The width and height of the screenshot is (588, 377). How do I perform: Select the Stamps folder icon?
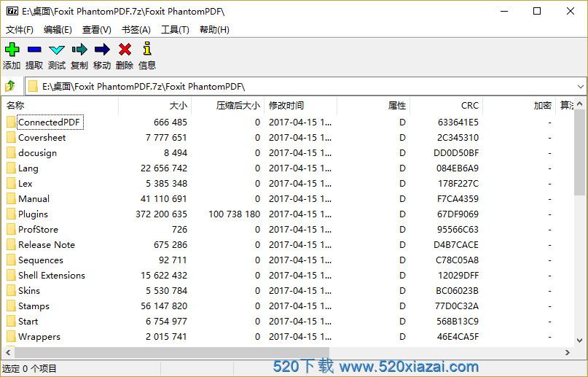11,306
